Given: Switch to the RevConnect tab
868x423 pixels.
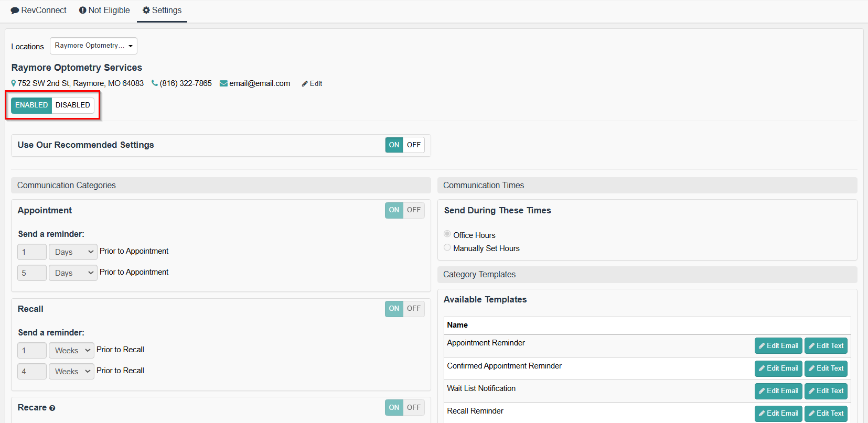Looking at the screenshot, I should (39, 10).
